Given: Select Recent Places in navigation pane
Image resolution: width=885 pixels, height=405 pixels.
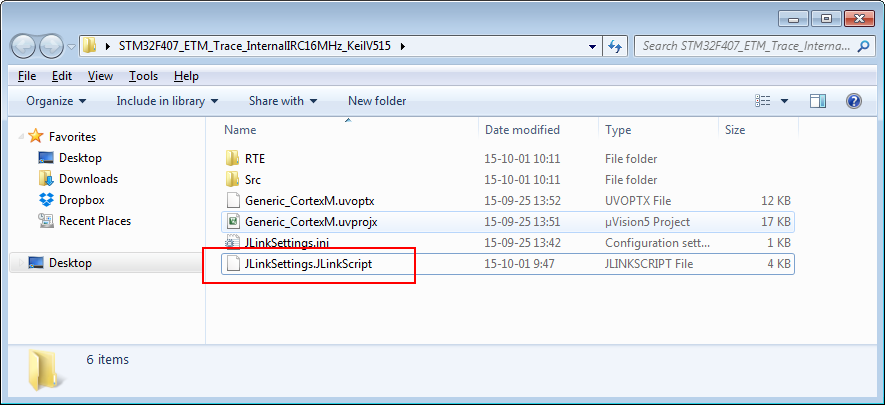Looking at the screenshot, I should click(x=95, y=221).
